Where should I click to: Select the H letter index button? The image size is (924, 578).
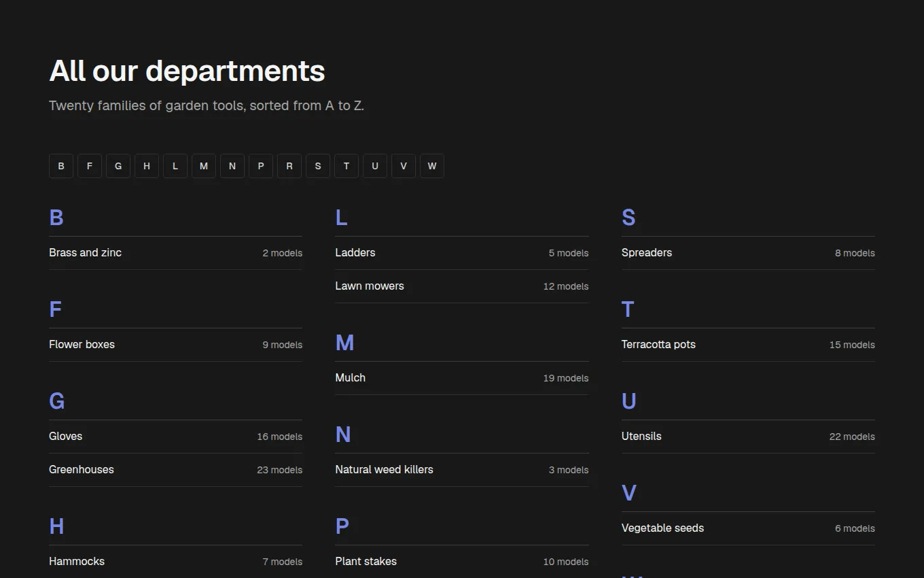pos(147,166)
